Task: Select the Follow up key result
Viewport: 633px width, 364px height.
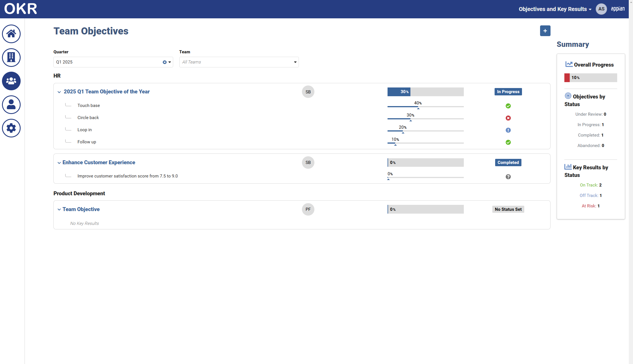Action: (x=87, y=142)
